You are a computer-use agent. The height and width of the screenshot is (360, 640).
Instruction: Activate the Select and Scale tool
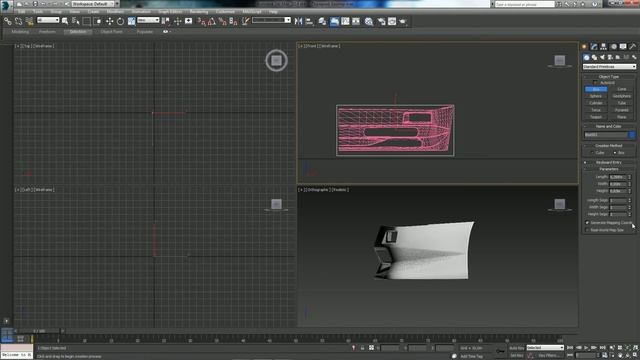[131, 21]
